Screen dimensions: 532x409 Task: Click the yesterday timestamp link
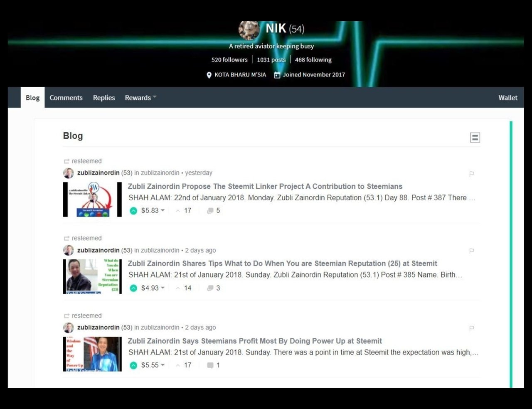(199, 173)
